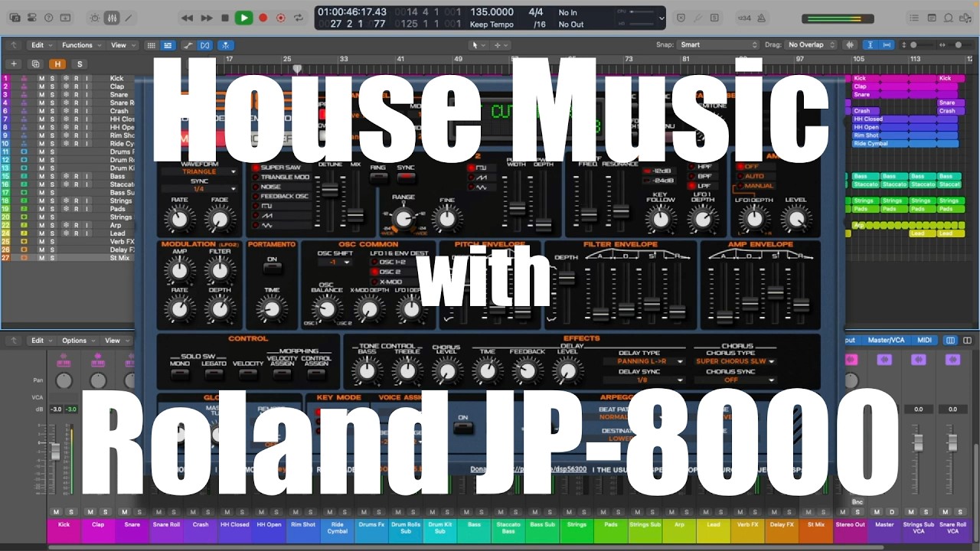Toggle global Solo S button in track header

(x=79, y=64)
